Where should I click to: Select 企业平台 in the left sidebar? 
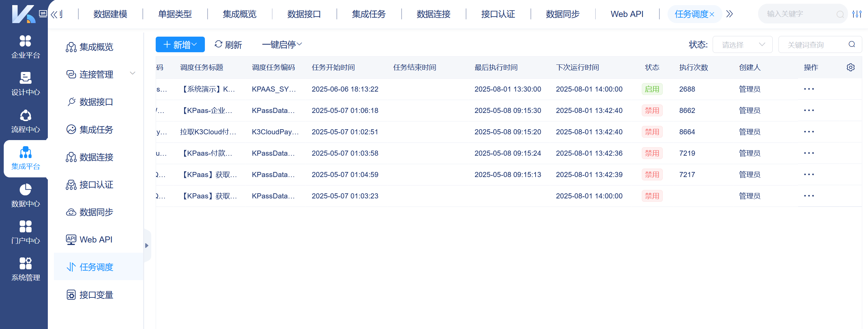[25, 47]
